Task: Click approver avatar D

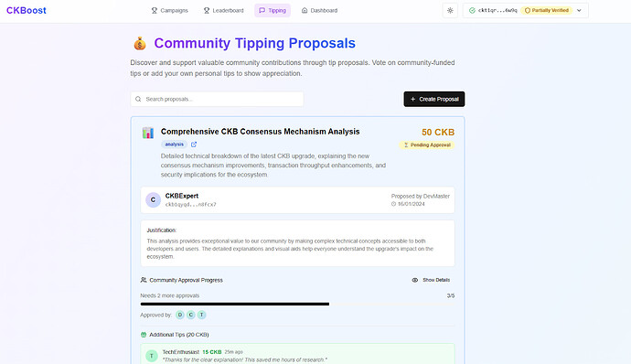Action: (x=180, y=315)
